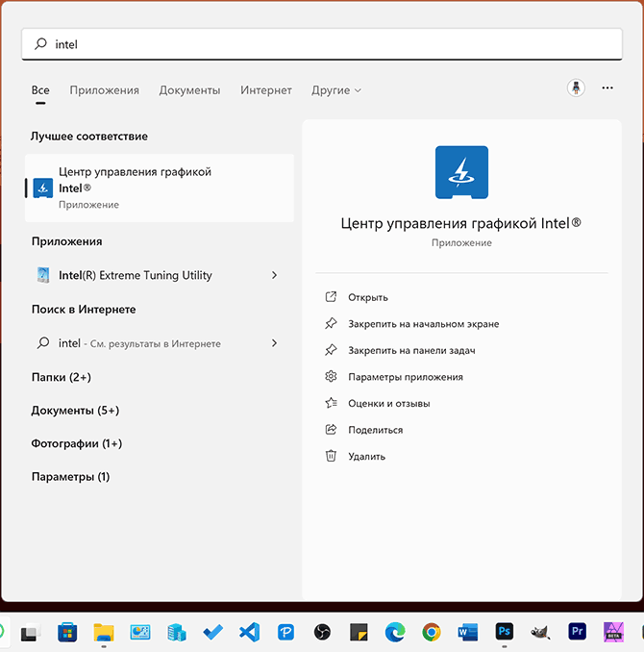This screenshot has height=652, width=644.
Task: Launch Google Chrome from the taskbar
Action: click(432, 633)
